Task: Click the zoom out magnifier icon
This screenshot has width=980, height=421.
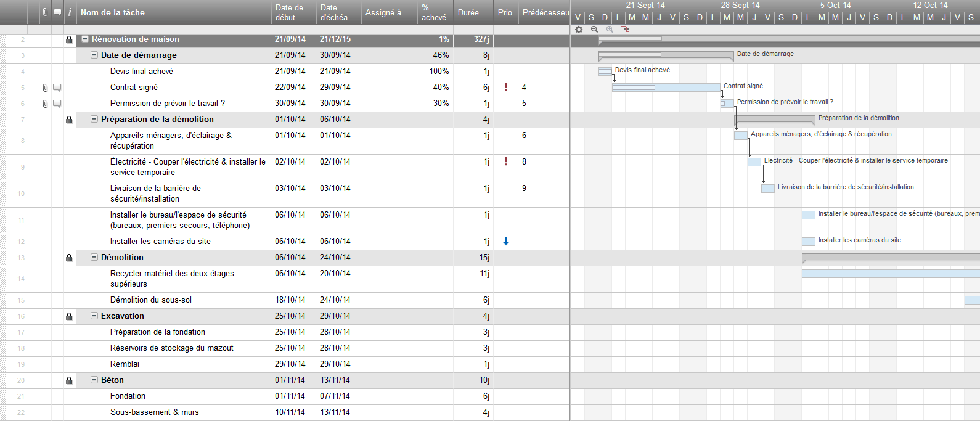Action: (594, 29)
